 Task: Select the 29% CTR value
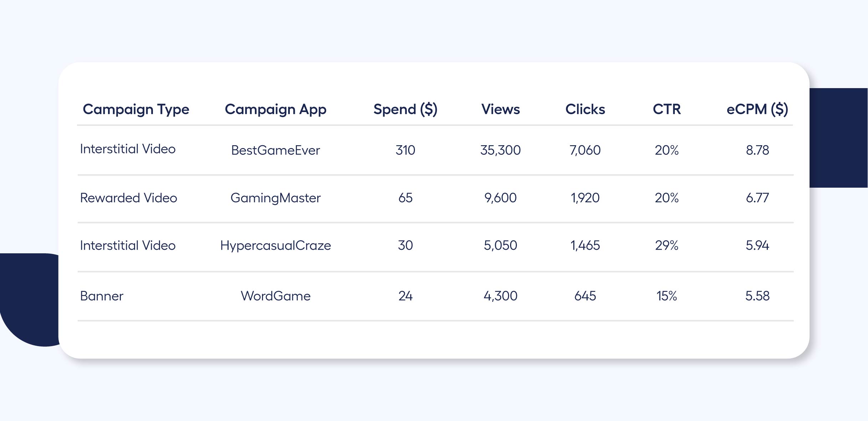click(666, 245)
